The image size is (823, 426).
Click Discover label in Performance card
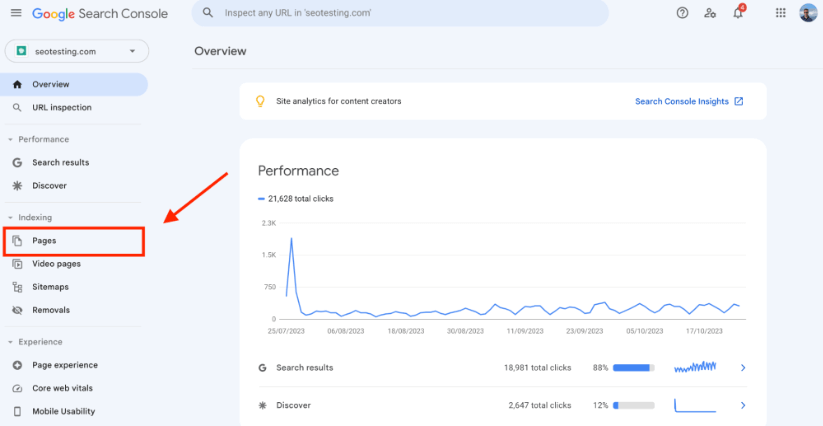tap(293, 406)
